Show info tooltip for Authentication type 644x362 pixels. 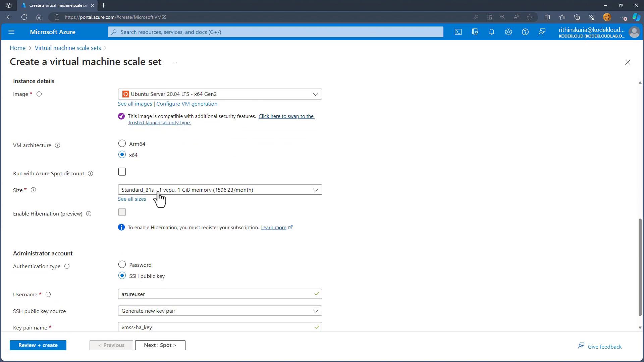click(x=67, y=266)
